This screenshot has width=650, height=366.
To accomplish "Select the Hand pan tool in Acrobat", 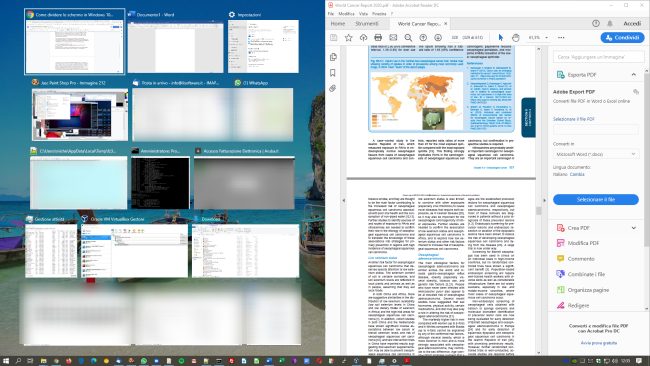I will click(516, 38).
